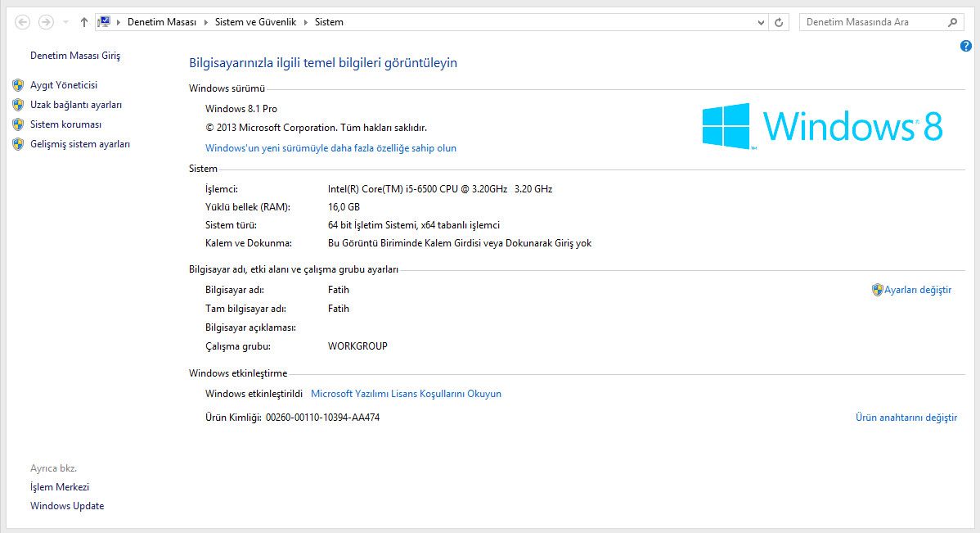Click the Fatih value beside Tam bilgisayar adı

[338, 309]
